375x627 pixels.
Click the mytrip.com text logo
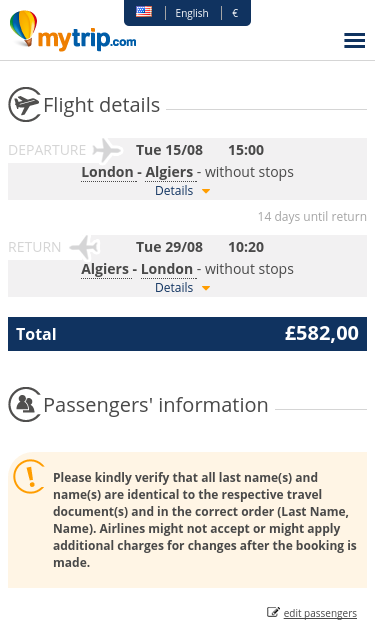coord(87,39)
